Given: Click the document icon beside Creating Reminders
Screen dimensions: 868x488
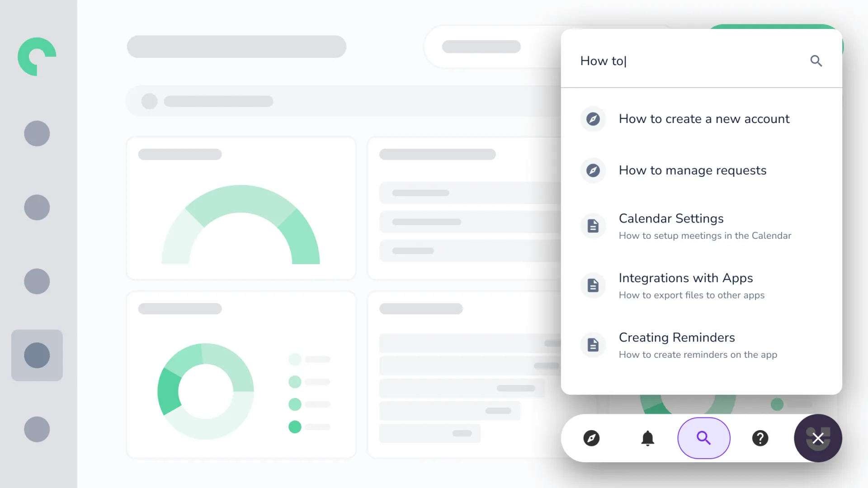Looking at the screenshot, I should [x=593, y=345].
